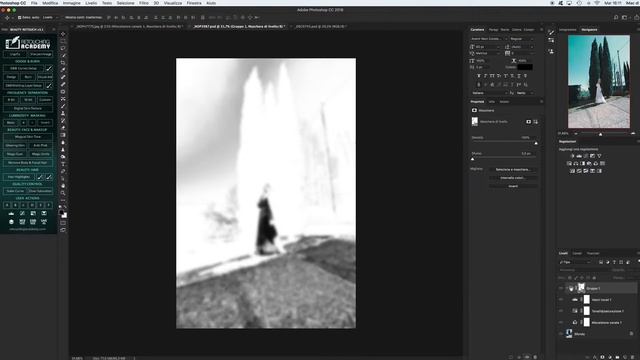
Task: Click the add layer mask icon in Layers
Action: 602,357
